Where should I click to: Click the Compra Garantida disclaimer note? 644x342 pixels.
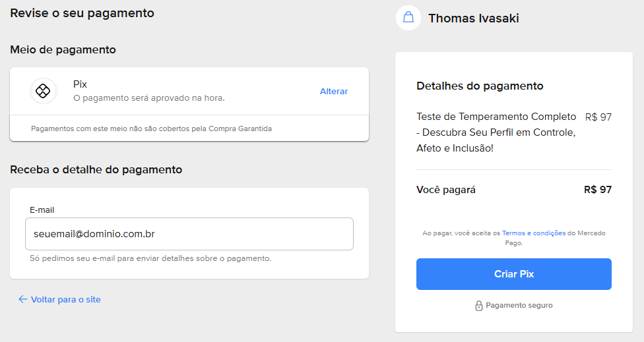tap(151, 128)
